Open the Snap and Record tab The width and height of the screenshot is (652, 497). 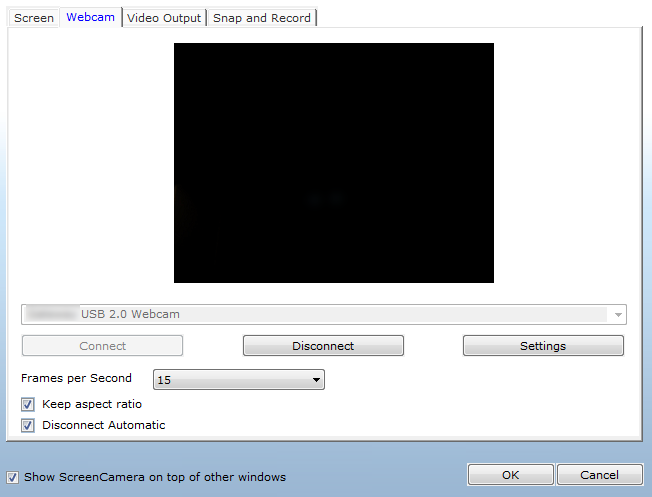pos(262,18)
